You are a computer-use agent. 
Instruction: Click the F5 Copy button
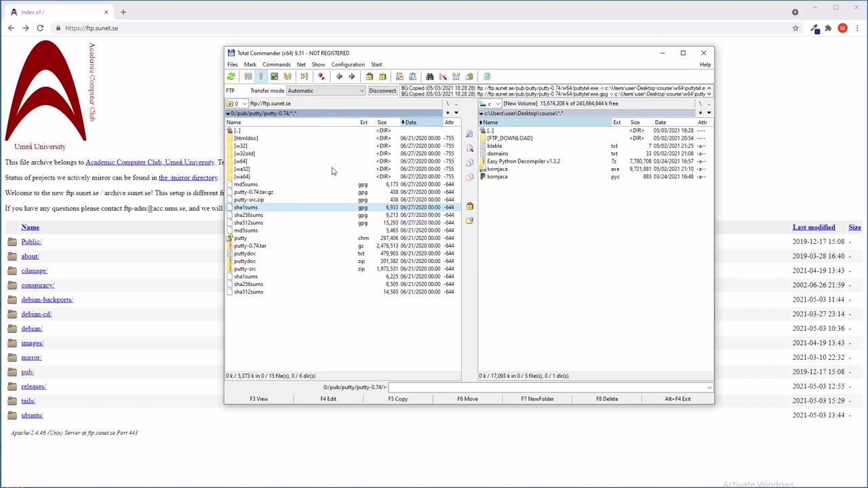(x=398, y=399)
